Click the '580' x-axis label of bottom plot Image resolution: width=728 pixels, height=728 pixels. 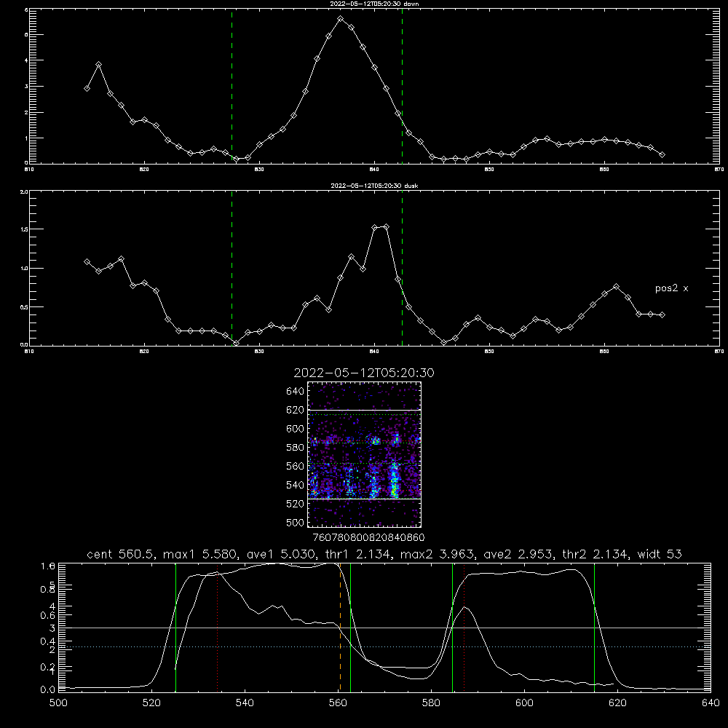(x=431, y=703)
